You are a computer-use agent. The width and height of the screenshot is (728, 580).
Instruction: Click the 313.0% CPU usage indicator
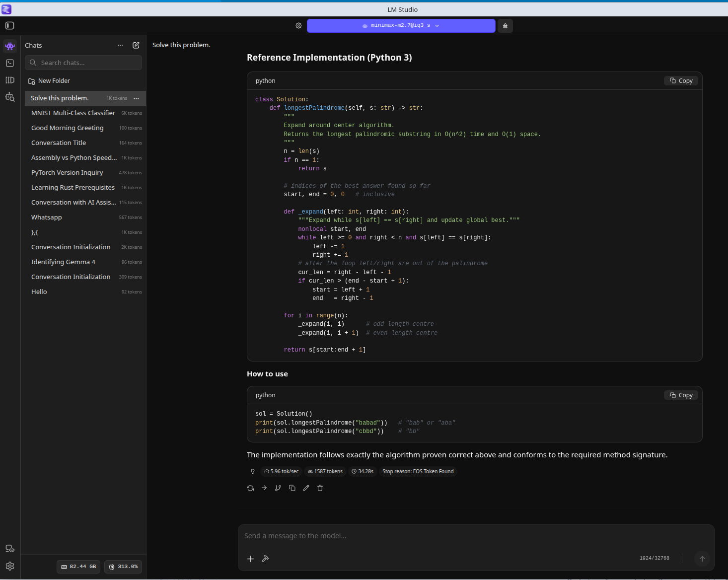(x=123, y=567)
